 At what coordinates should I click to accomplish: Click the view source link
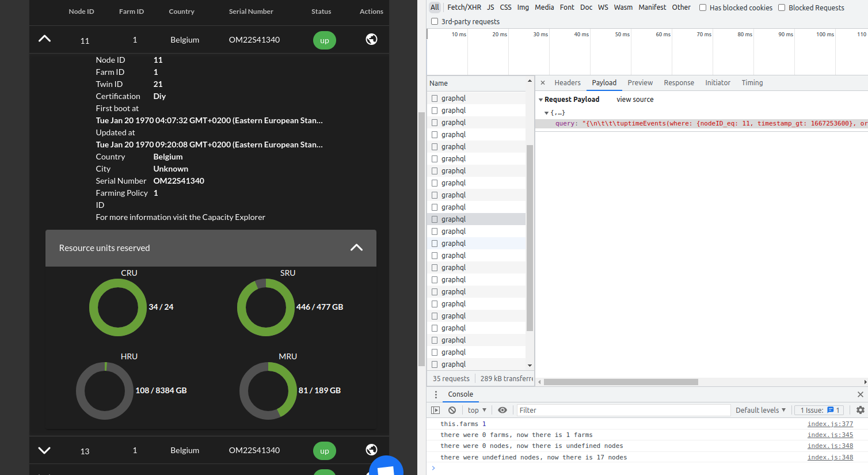[634, 99]
